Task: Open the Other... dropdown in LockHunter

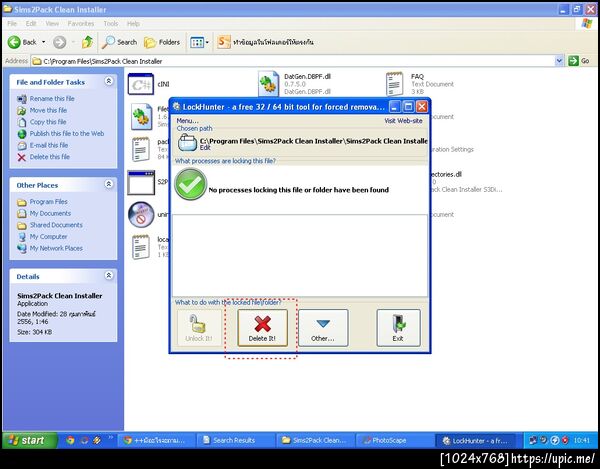Action: point(323,328)
